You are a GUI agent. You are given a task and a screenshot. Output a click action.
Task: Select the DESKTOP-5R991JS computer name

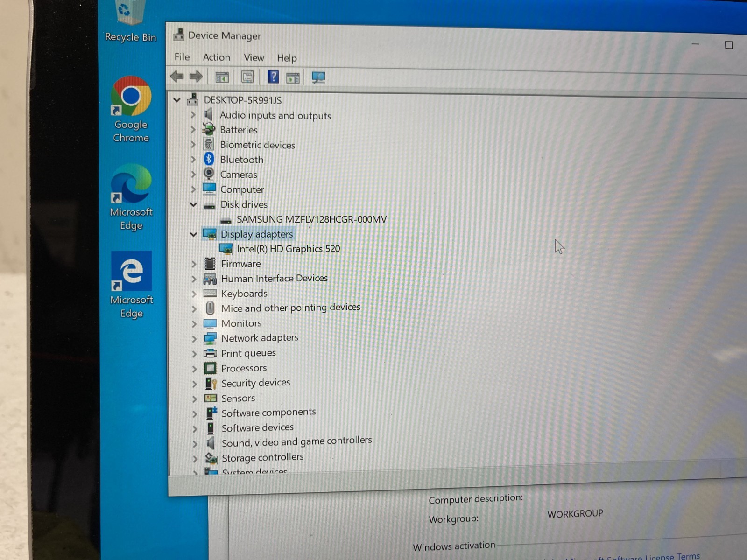coord(243,100)
